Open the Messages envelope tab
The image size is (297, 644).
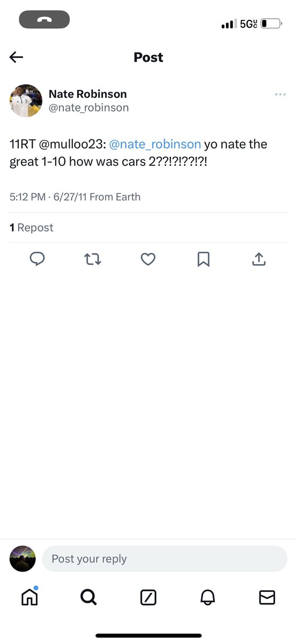point(267,597)
